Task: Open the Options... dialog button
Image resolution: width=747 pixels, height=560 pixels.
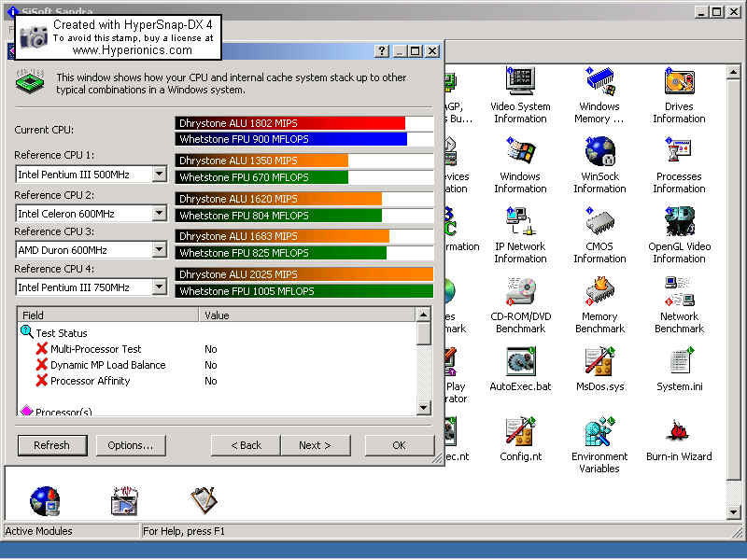Action: [x=131, y=445]
